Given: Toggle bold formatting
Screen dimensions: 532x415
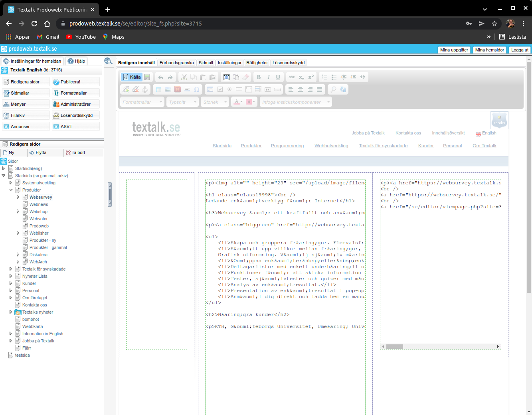Looking at the screenshot, I should tap(259, 77).
